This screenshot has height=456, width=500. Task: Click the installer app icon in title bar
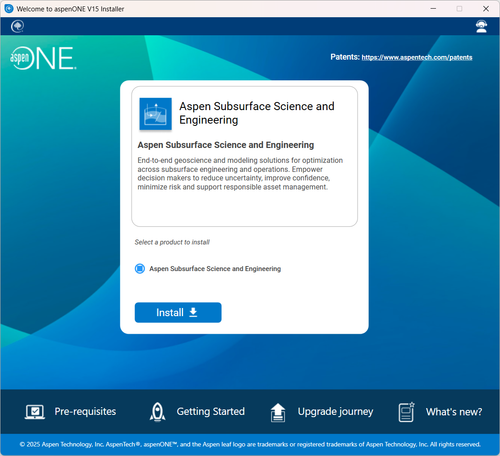[9, 9]
